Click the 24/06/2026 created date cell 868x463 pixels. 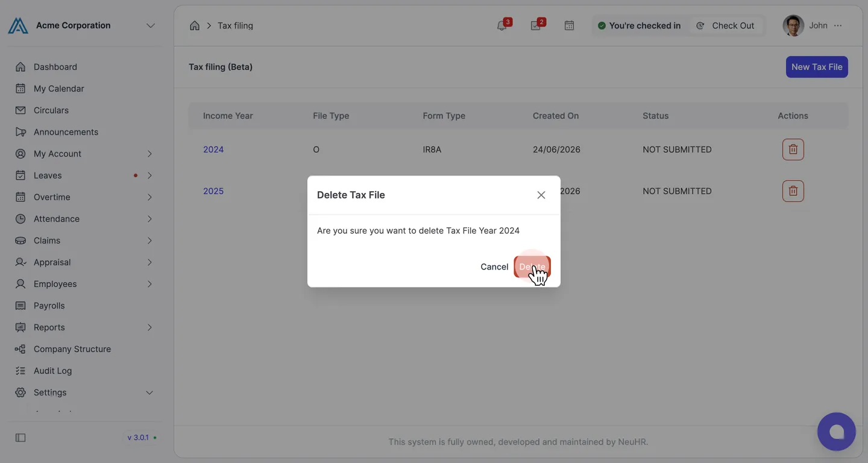(556, 150)
